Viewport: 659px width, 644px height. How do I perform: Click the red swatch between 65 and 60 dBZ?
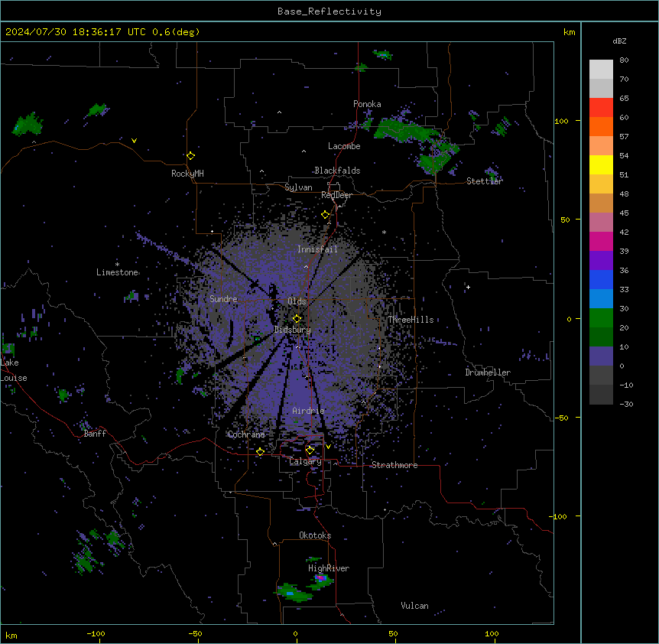pyautogui.click(x=601, y=108)
